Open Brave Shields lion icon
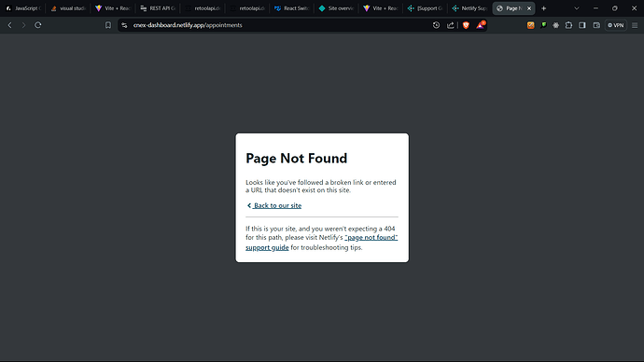This screenshot has width=644, height=362. [x=466, y=25]
